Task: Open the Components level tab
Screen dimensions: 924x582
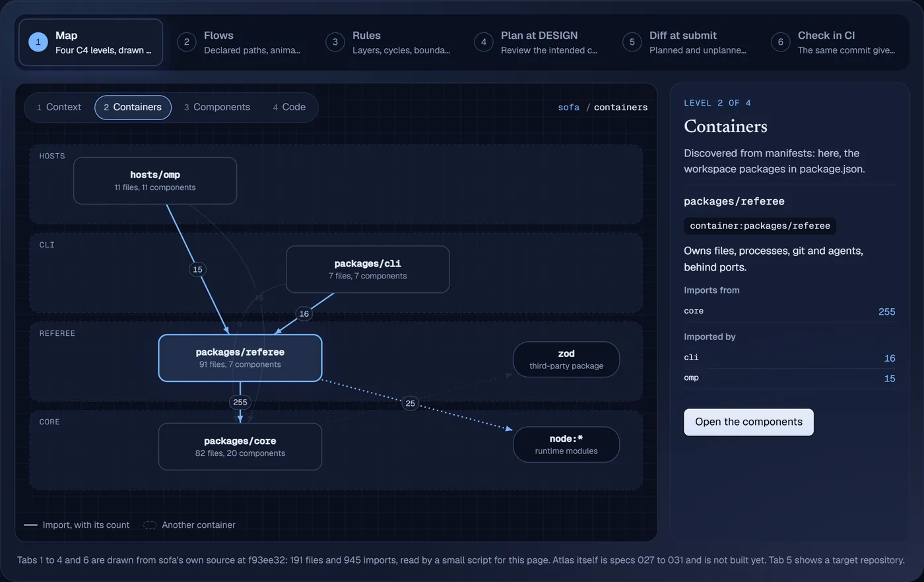Action: coord(217,108)
